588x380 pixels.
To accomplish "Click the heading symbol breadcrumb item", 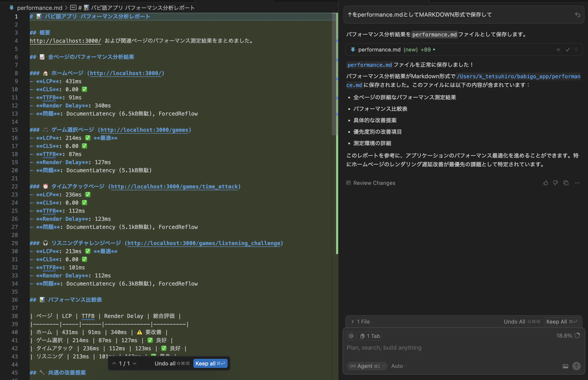I will pos(136,8).
